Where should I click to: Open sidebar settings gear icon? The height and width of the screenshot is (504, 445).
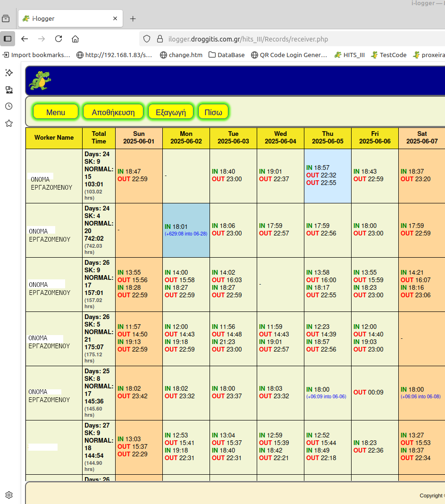point(8,495)
